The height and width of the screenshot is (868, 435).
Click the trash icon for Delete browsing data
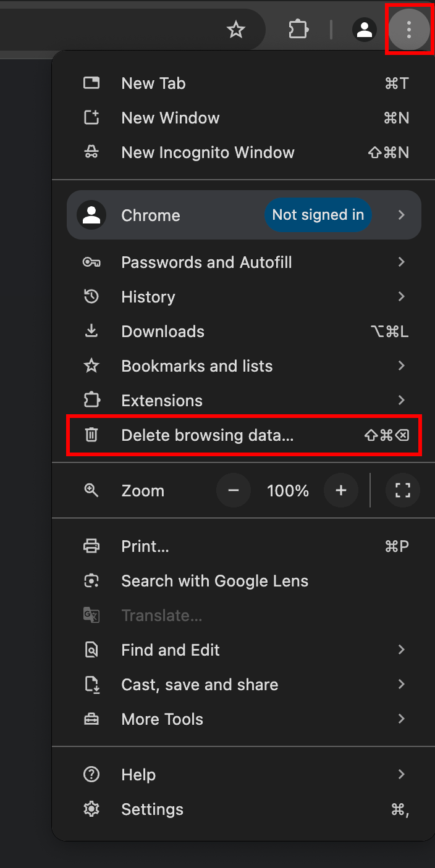coord(91,435)
